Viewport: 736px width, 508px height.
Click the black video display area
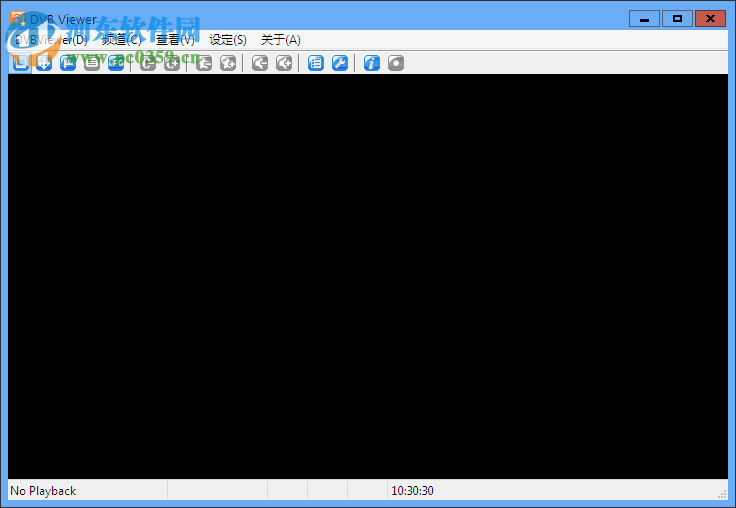coord(368,276)
